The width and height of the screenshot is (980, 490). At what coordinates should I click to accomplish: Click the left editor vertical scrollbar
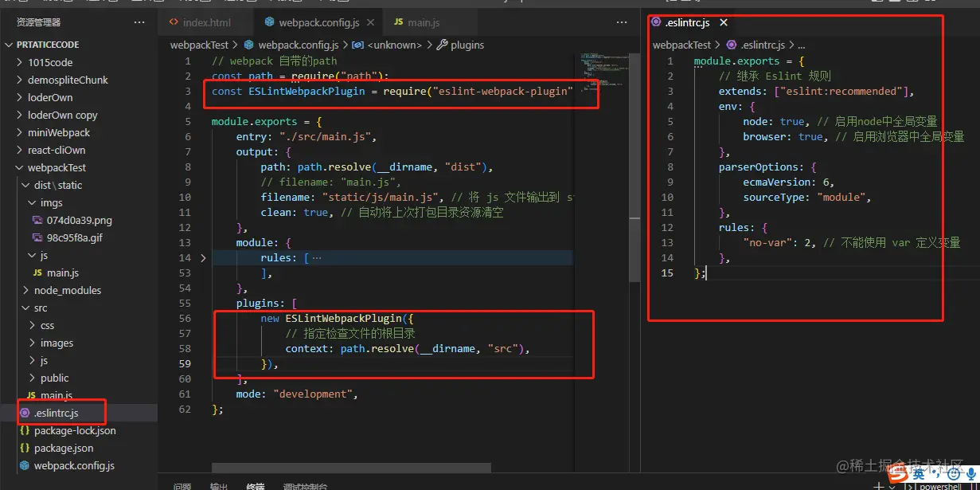click(634, 167)
